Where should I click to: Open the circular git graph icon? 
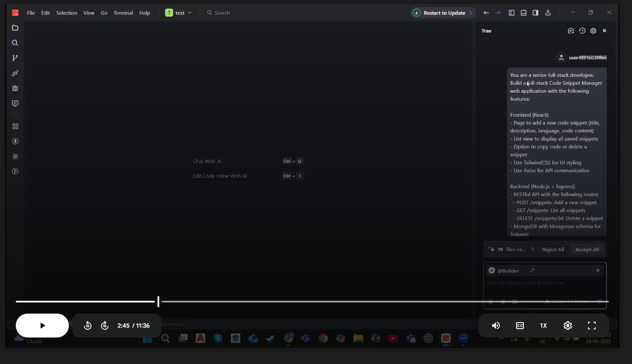tap(15, 171)
